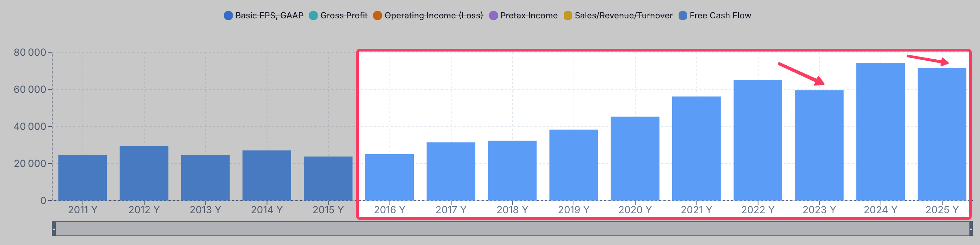Select the 2011 Y bar
Viewport: 980px width, 245px height.
click(82, 178)
